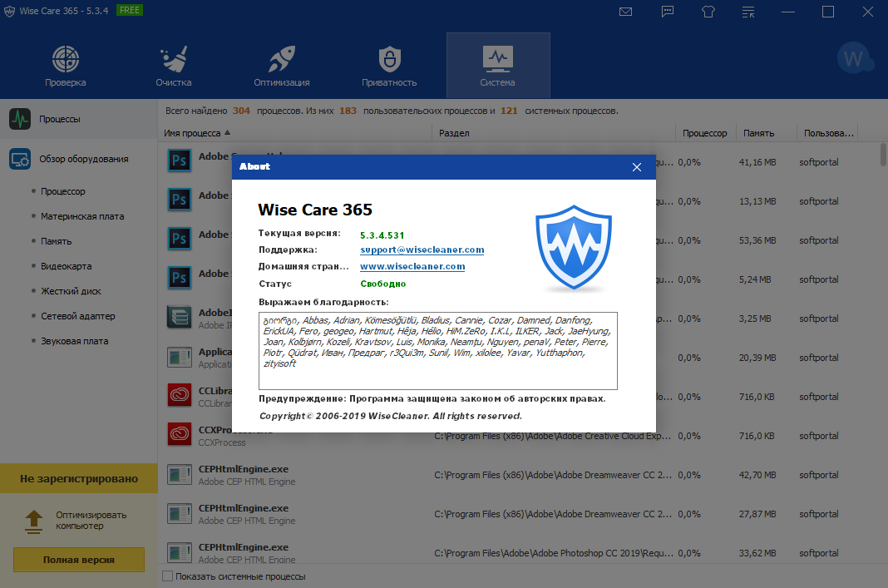
Task: Click the acknowledgements names text box
Action: tap(438, 351)
